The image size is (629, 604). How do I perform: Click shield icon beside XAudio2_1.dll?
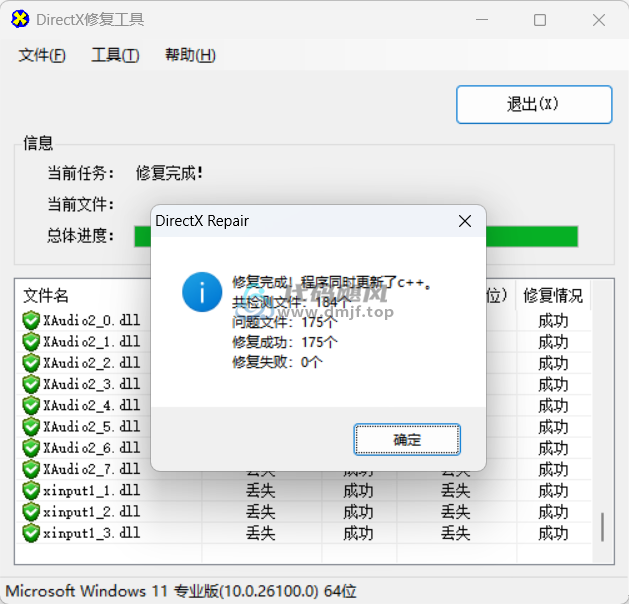(x=31, y=342)
